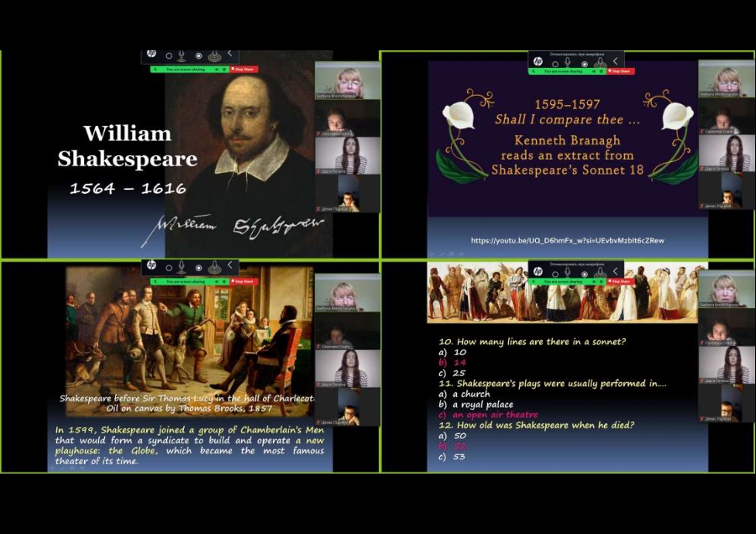Viewport: 756px width, 534px height.
Task: Open the youtu.be link under the Sonnet 18 slide
Action: tap(568, 240)
